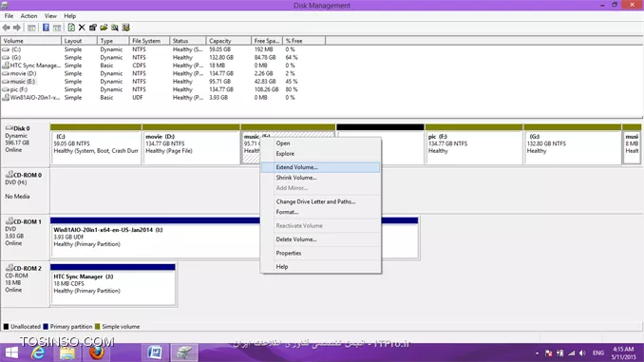The height and width of the screenshot is (362, 644).
Task: Sort by the Volume column header
Action: tap(30, 41)
